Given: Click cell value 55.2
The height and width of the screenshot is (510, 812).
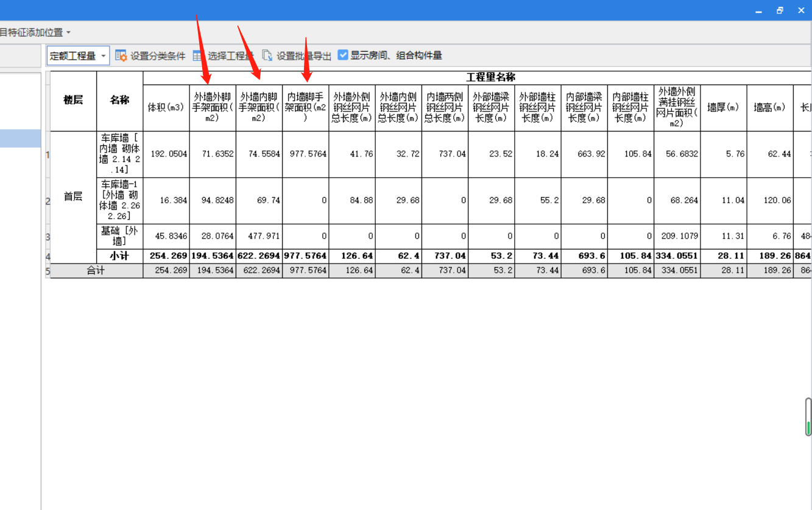Looking at the screenshot, I should pos(549,200).
